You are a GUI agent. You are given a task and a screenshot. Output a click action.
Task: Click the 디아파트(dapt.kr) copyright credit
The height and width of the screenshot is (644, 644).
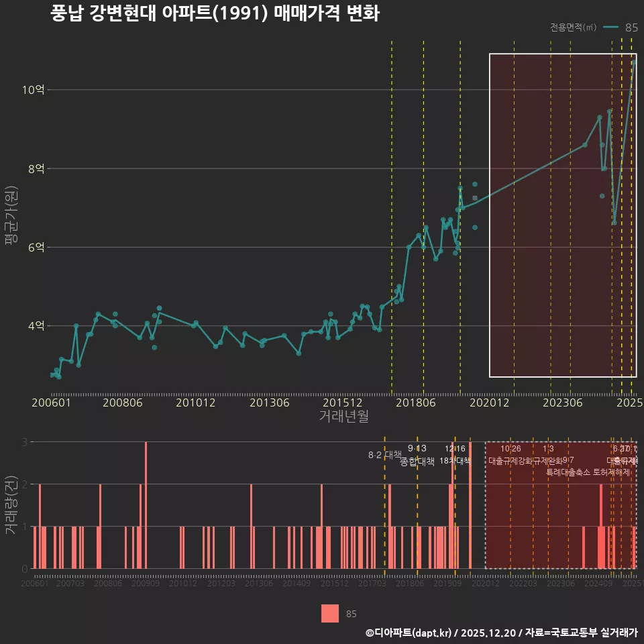(409, 633)
